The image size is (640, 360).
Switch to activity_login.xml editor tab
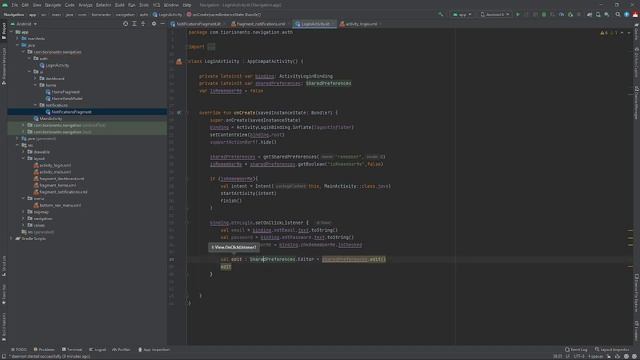(360, 24)
